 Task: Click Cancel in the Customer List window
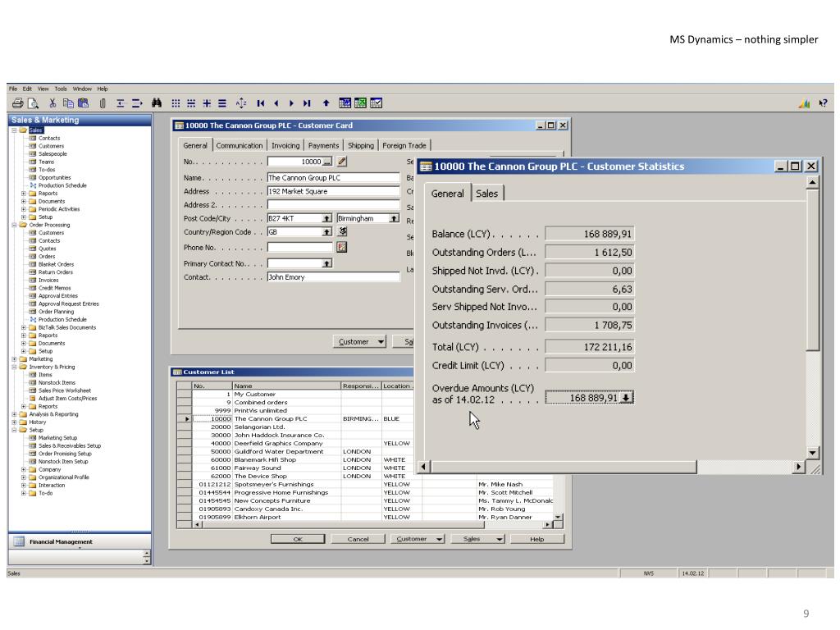(358, 539)
